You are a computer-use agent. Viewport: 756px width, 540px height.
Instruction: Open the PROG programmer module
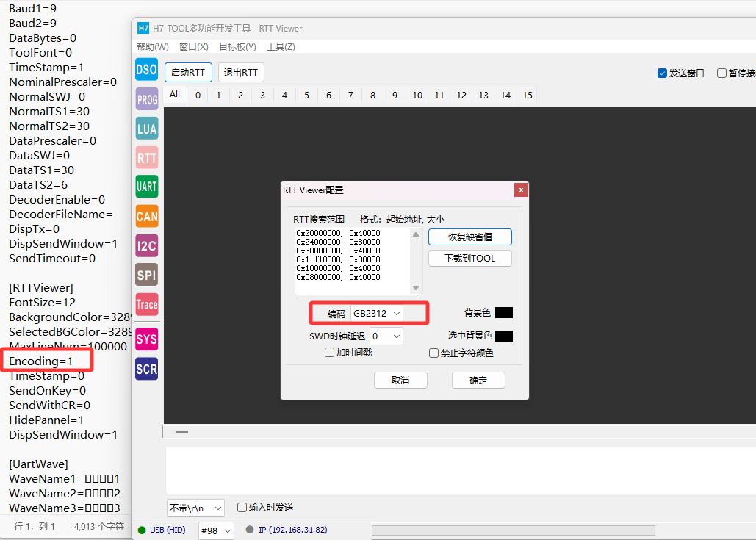coord(147,99)
